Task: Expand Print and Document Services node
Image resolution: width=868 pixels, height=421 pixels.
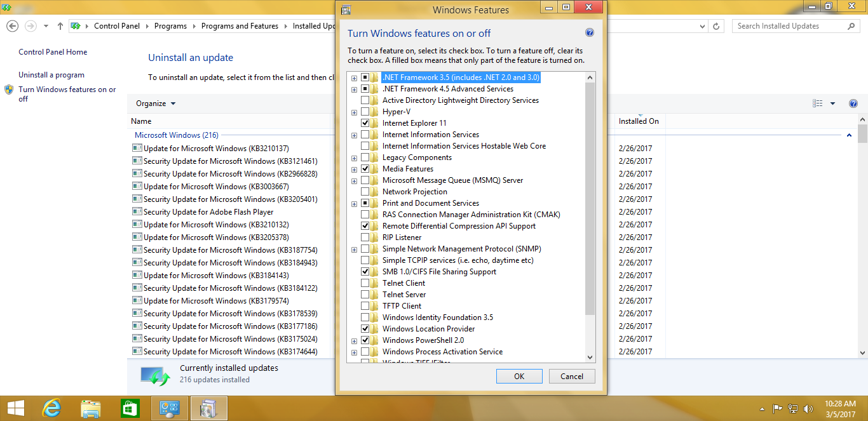Action: (x=354, y=204)
